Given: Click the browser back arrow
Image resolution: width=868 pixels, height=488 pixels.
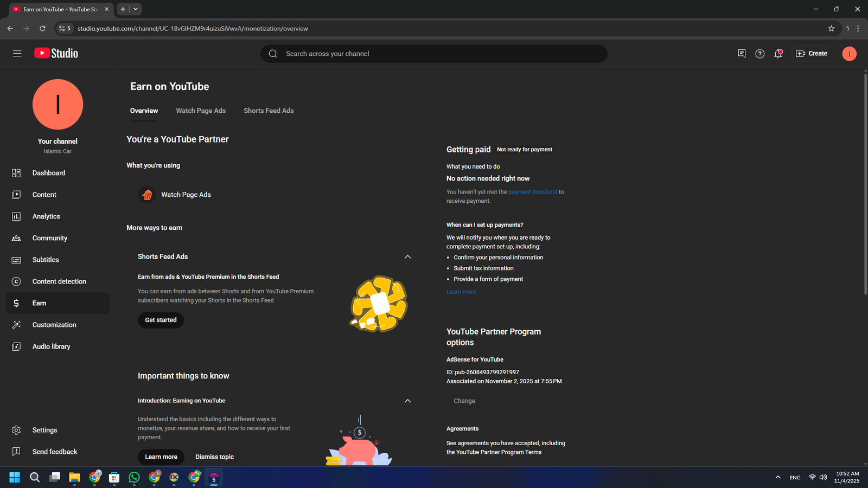Looking at the screenshot, I should (10, 28).
